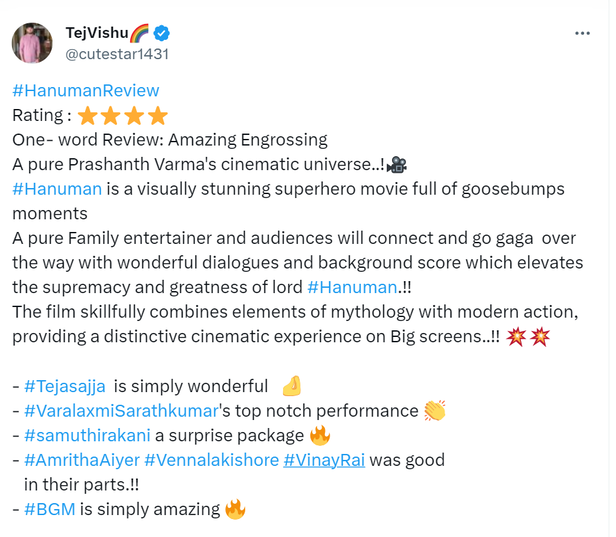Open the #samuthirakani hashtag
The height and width of the screenshot is (537, 616).
pos(84,435)
